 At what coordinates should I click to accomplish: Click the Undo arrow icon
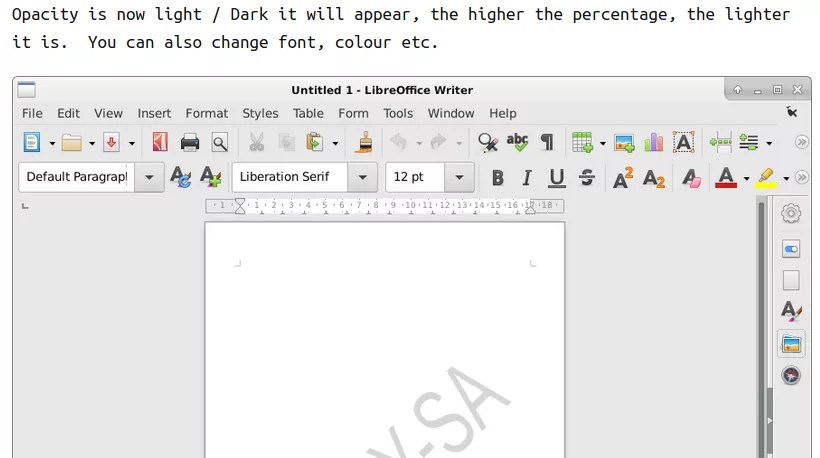(x=398, y=142)
